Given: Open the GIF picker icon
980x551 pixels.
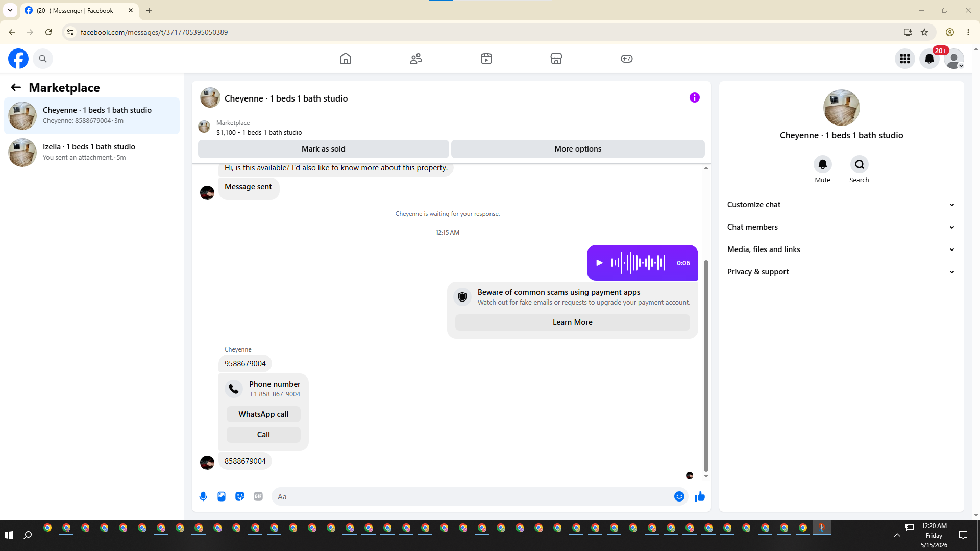Looking at the screenshot, I should pos(258,496).
